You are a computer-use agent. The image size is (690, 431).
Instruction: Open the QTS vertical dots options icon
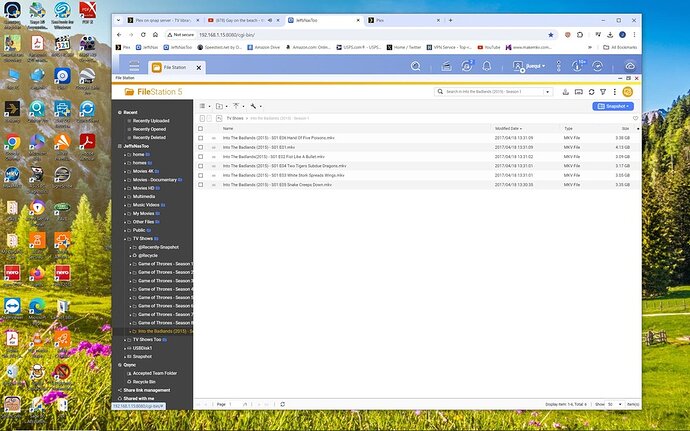coord(558,66)
